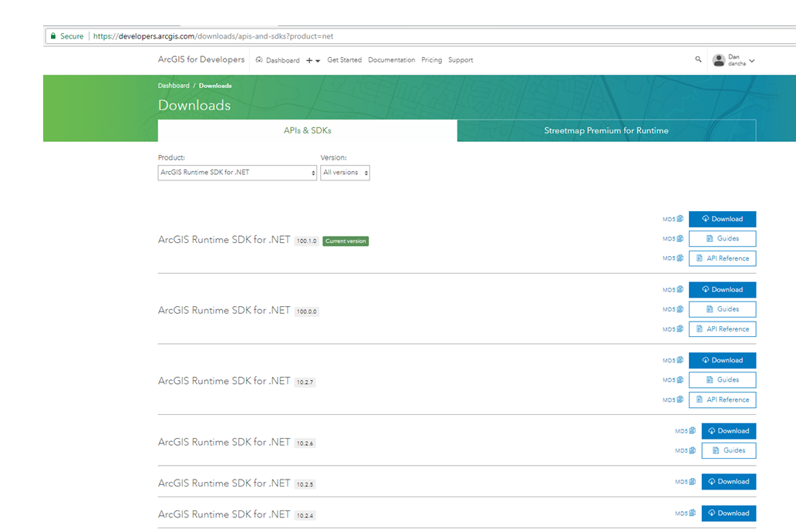Switch to Streetmap Premium for Runtime tab
Image resolution: width=796 pixels, height=532 pixels.
606,130
